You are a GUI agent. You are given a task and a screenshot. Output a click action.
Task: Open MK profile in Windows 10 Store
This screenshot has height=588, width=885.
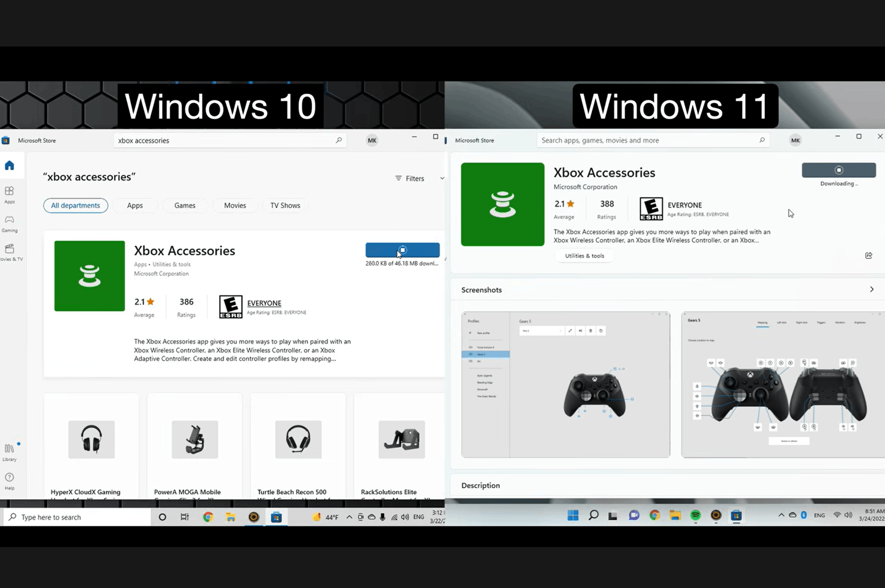[372, 141]
